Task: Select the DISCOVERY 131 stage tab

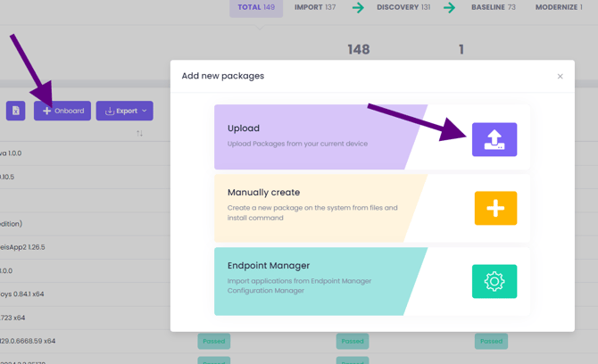Action: click(403, 8)
